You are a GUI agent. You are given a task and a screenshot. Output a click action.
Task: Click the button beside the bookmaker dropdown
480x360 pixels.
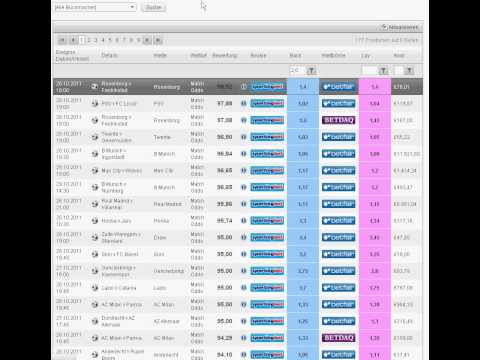click(x=153, y=7)
